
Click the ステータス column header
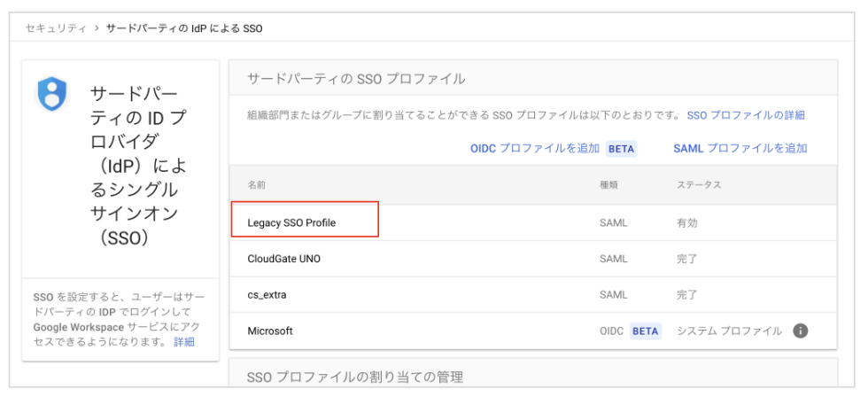(x=699, y=185)
